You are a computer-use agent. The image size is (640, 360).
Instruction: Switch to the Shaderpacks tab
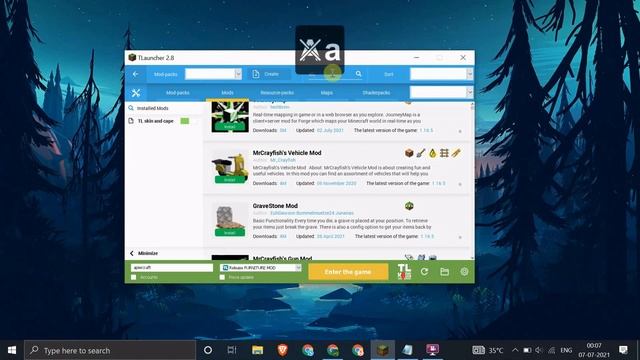point(376,93)
